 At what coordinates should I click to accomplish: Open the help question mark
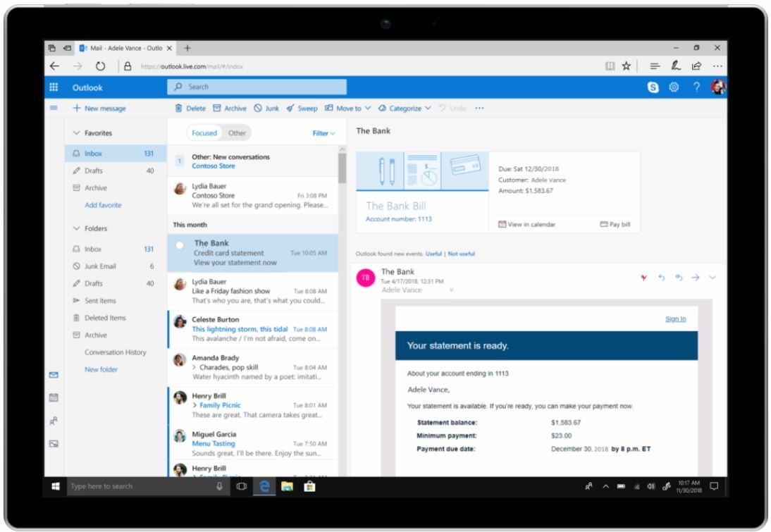696,87
